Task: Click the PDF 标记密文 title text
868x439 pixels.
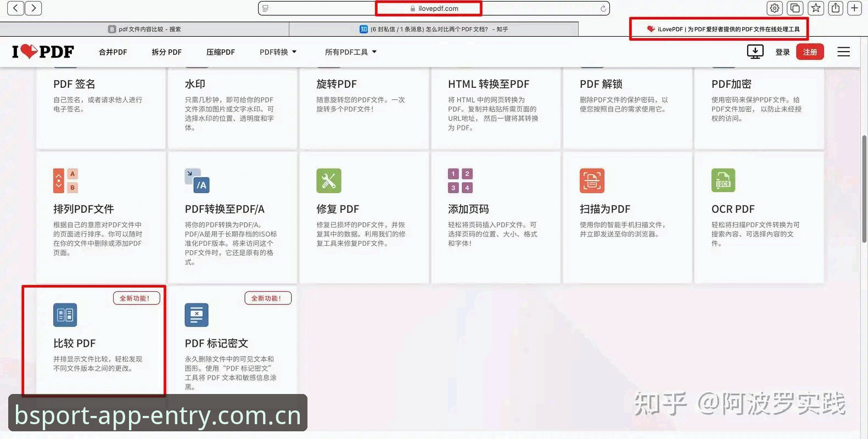Action: click(x=216, y=343)
